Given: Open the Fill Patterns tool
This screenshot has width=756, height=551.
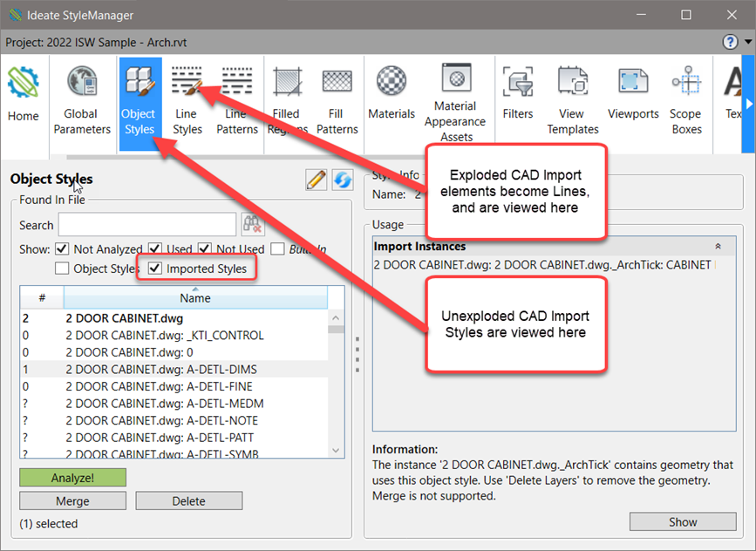Looking at the screenshot, I should click(x=337, y=101).
